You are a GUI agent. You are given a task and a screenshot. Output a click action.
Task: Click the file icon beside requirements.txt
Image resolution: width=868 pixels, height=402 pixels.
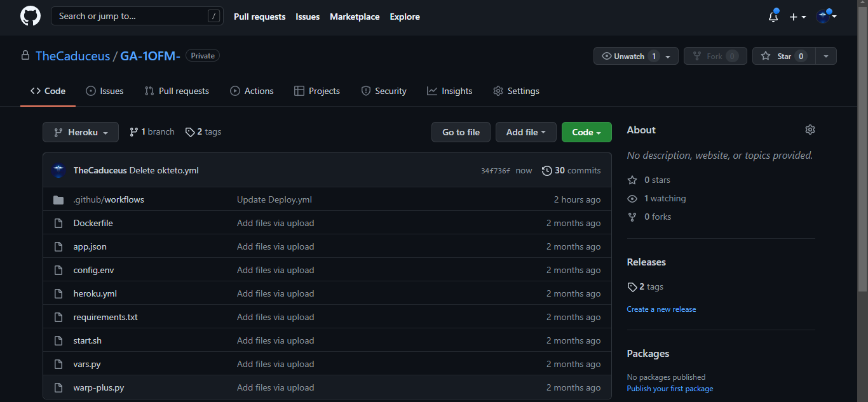coord(58,317)
